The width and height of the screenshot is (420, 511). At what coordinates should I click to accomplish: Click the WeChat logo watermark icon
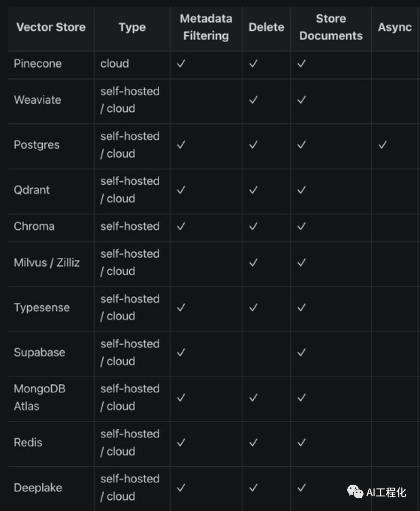355,492
